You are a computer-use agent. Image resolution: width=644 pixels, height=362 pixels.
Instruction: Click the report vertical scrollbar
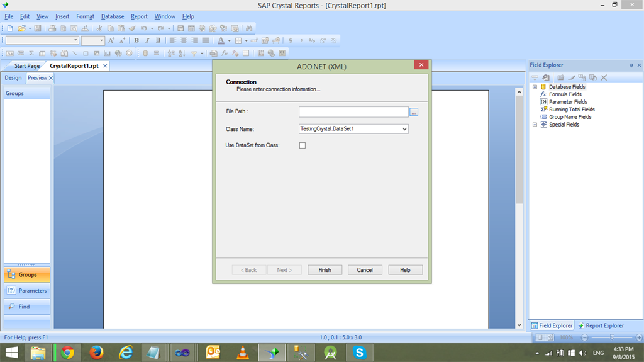pyautogui.click(x=519, y=208)
